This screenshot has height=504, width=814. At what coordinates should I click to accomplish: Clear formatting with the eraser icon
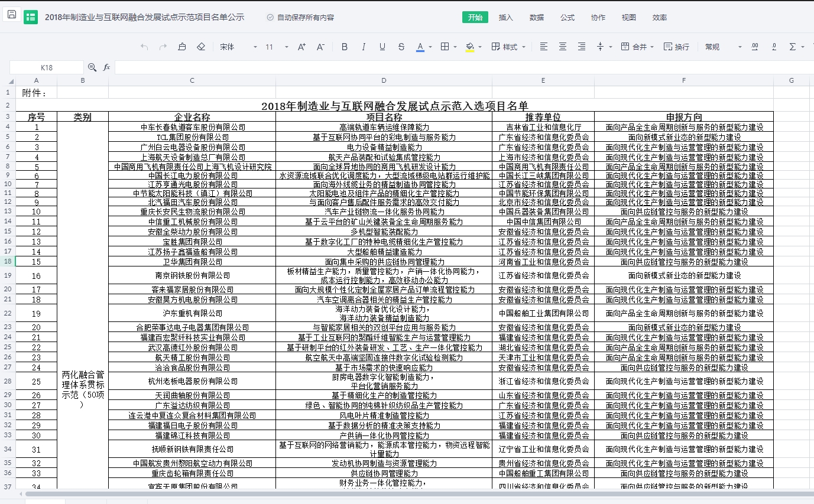point(200,47)
